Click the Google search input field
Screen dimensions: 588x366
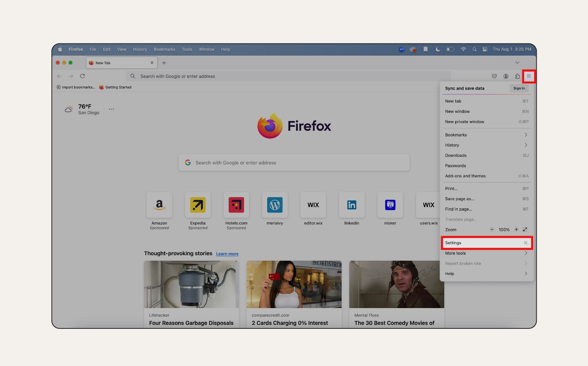point(294,162)
